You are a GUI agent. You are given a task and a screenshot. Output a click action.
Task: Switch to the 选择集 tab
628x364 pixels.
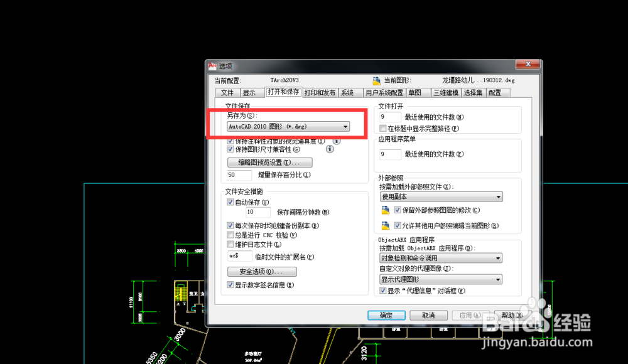(473, 93)
